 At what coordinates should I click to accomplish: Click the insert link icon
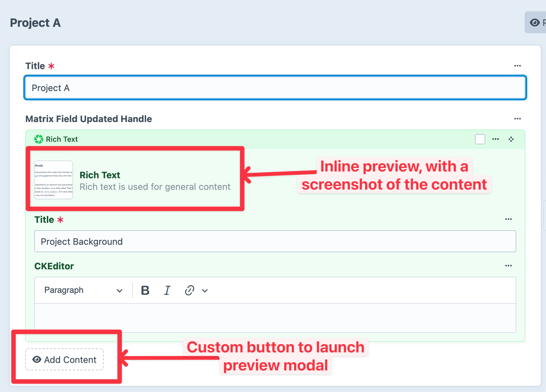[x=189, y=291]
